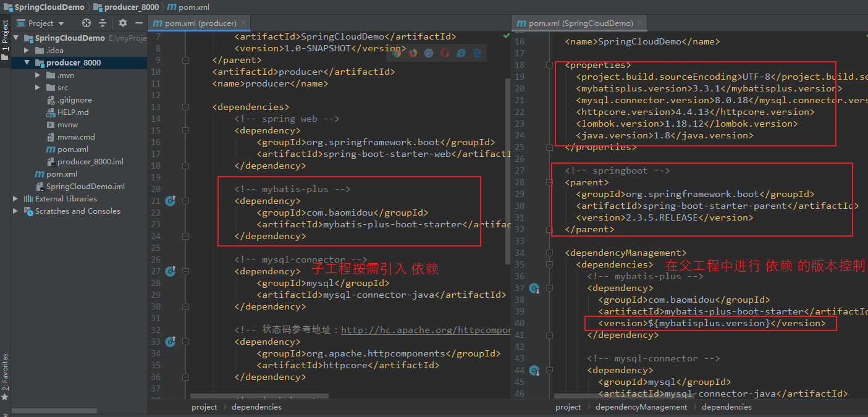The width and height of the screenshot is (868, 417).
Task: Select pom.xml in the top navigation bar
Action: 188,7
